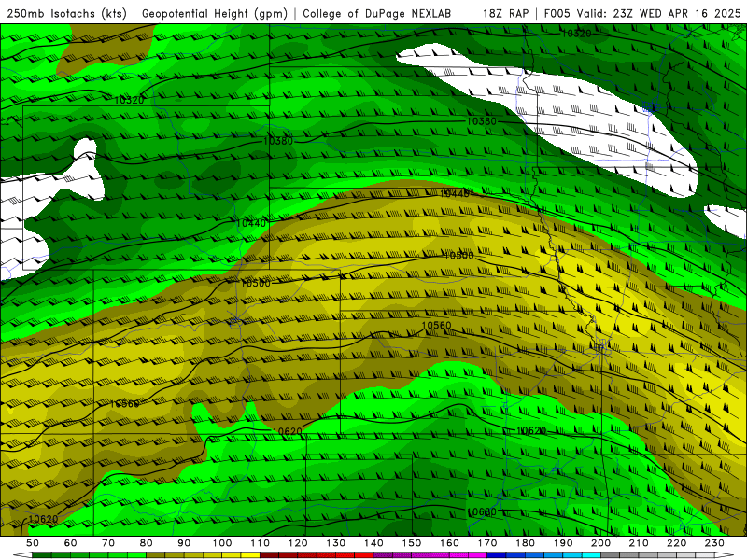Screen dimensions: 747x560
Task: Click the 180 value on color scale
Action: coord(525,543)
